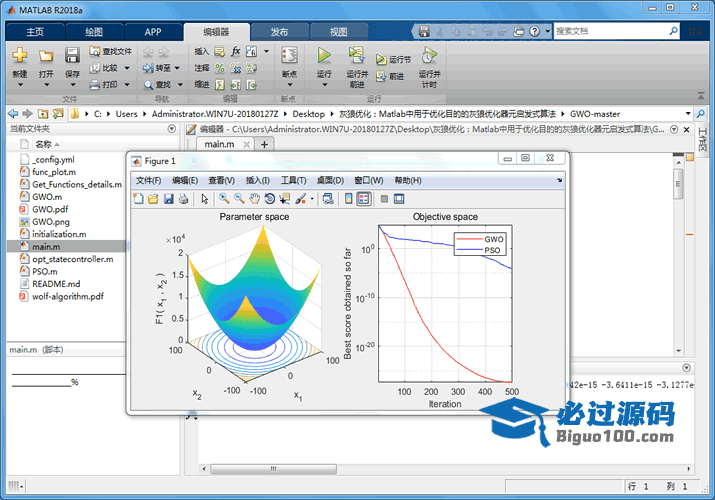The height and width of the screenshot is (500, 715).
Task: Toggle the Edit Plot arrow tool
Action: [x=203, y=199]
